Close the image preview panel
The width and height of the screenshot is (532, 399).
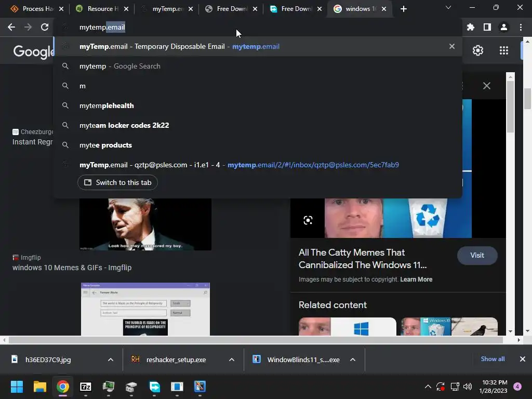(x=486, y=86)
